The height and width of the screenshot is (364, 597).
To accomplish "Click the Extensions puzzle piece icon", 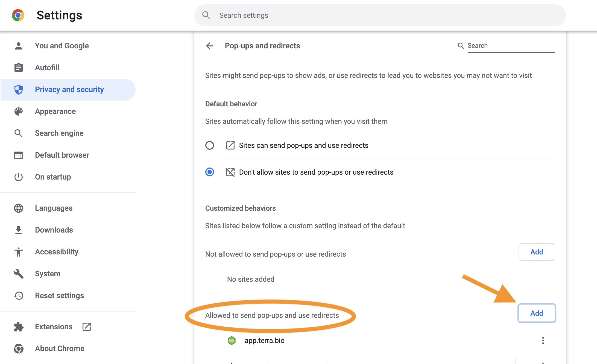I will [19, 327].
